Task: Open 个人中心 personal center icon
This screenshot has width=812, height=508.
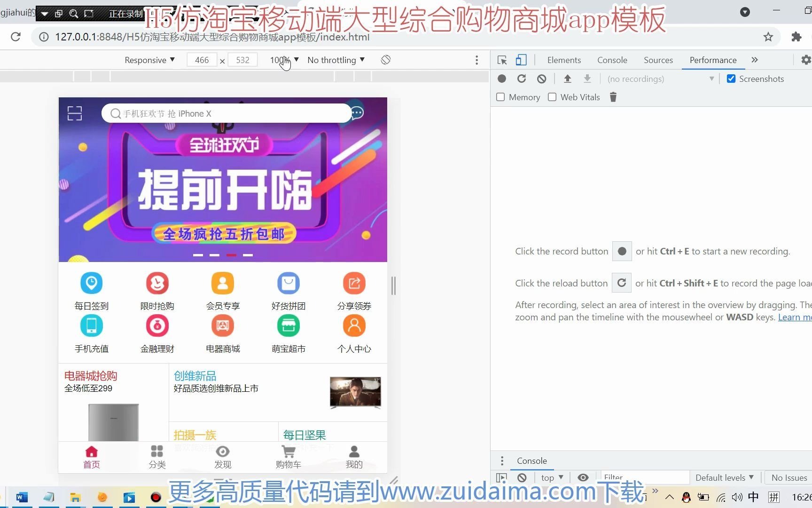Action: 354,325
